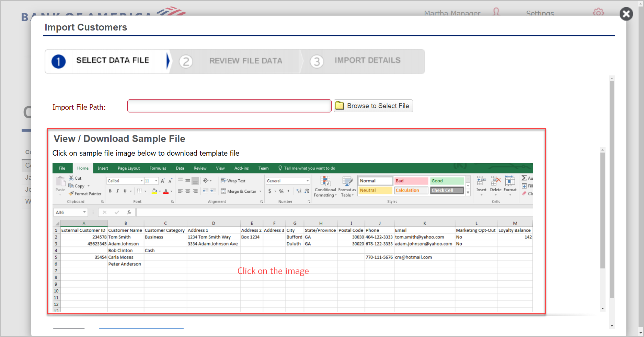Click the insert function fx icon

(129, 212)
